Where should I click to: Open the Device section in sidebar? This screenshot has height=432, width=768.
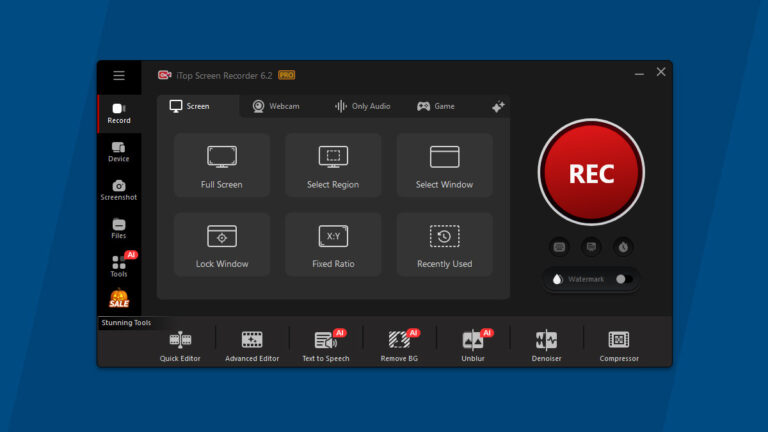click(x=119, y=151)
